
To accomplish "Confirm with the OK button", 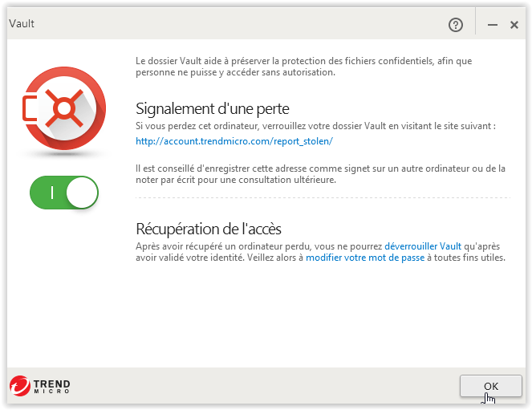I will (490, 386).
